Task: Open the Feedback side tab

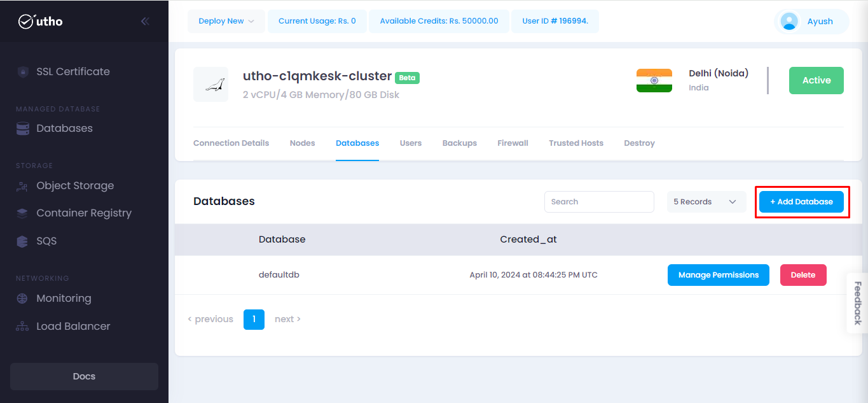Action: point(857,303)
